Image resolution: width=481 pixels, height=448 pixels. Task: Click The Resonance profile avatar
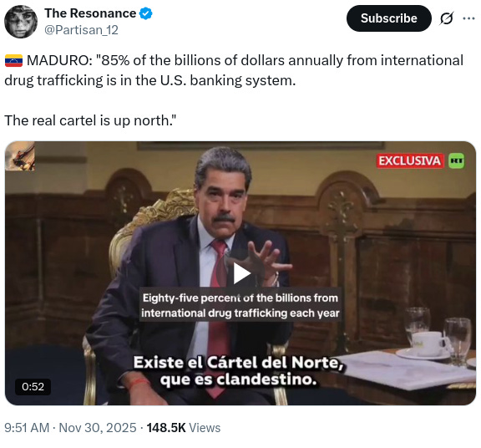point(21,22)
